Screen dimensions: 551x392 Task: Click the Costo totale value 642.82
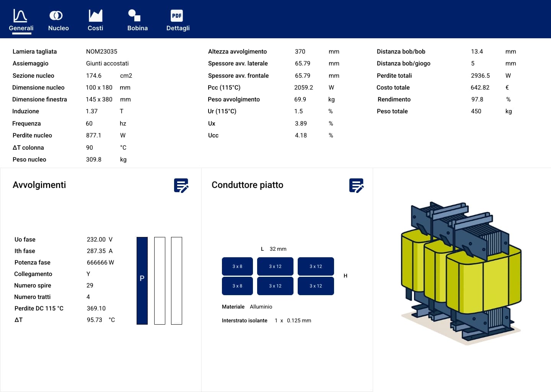tap(480, 88)
